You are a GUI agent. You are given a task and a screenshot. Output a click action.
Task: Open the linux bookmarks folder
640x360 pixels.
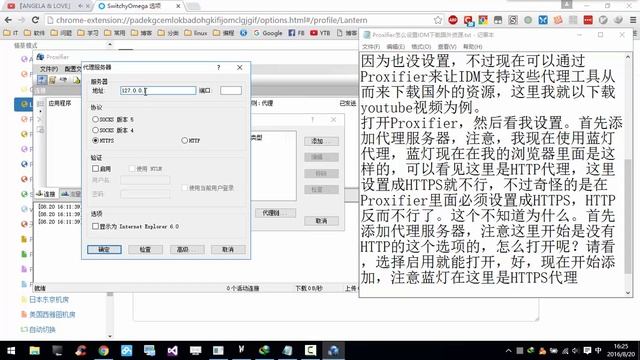click(x=196, y=33)
